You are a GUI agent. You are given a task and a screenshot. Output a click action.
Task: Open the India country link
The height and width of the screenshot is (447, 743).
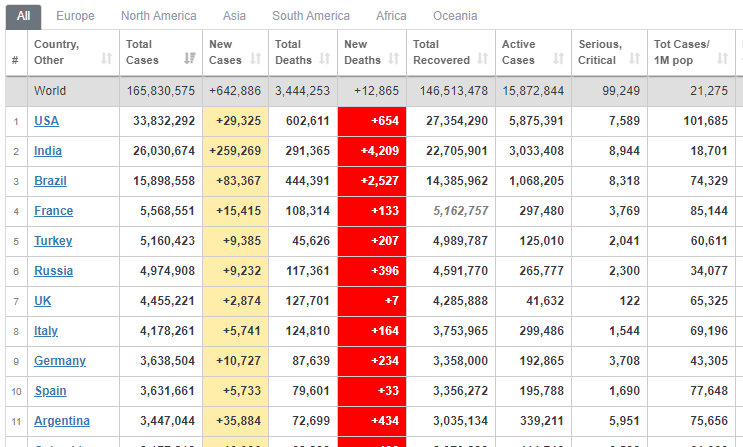point(48,151)
